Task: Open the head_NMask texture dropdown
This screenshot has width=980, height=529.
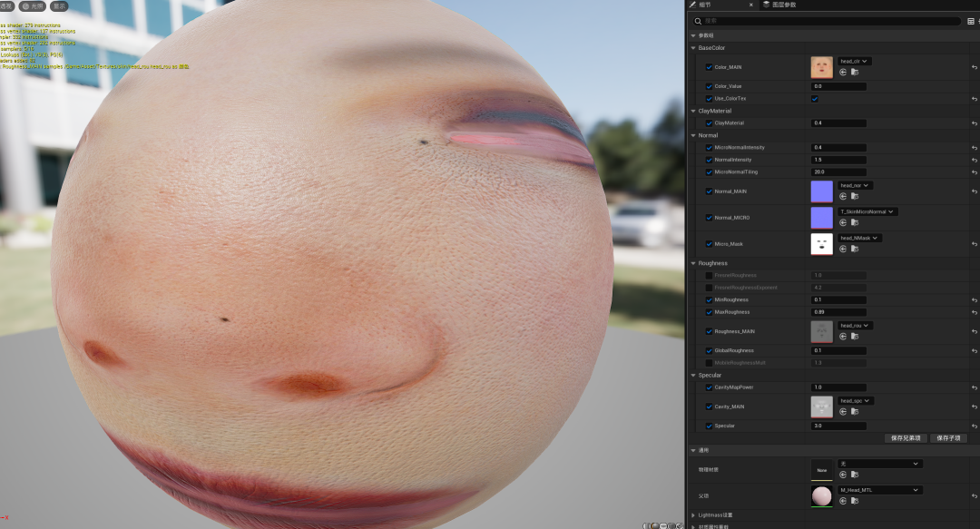Action: tap(860, 238)
